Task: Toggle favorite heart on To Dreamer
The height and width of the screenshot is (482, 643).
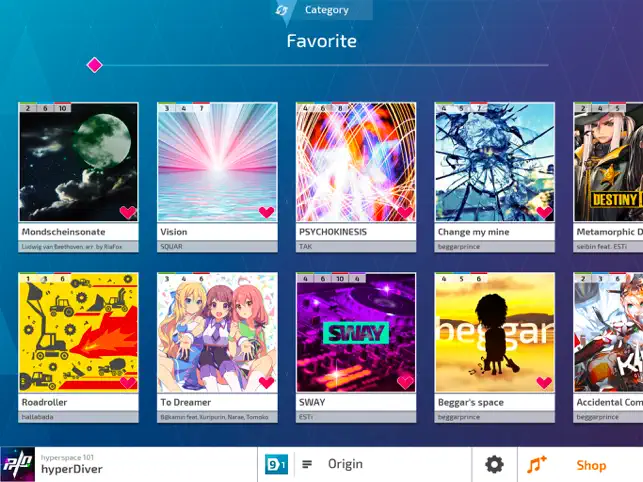Action: (x=266, y=382)
